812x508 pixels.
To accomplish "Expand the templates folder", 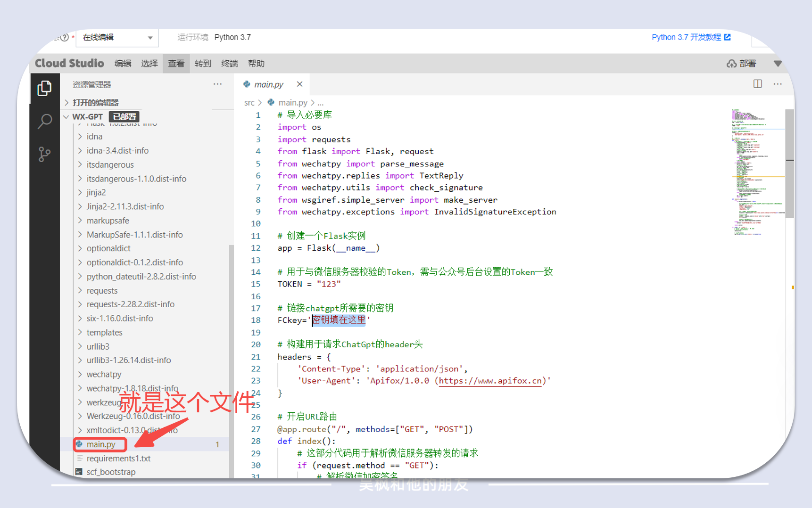I will 104,333.
